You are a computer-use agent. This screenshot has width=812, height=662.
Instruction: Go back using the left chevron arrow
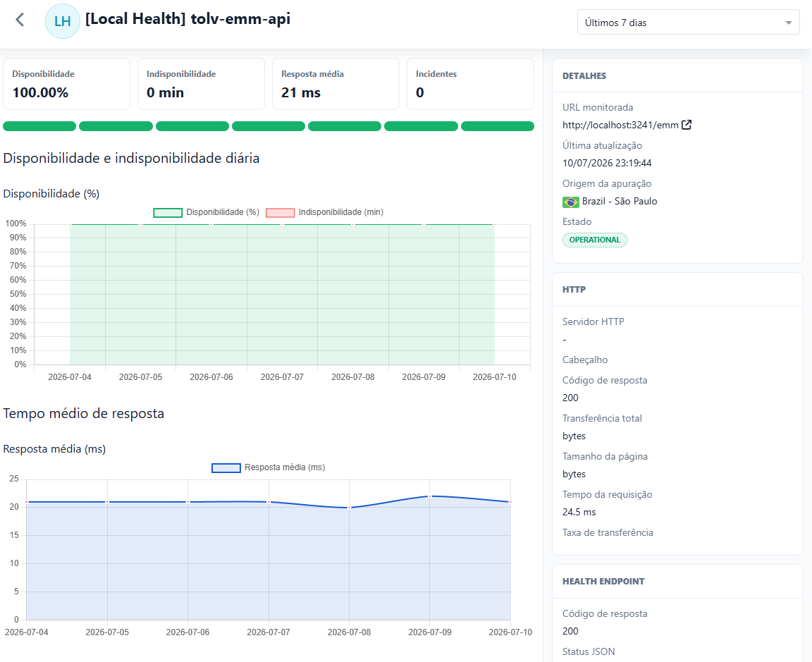click(x=20, y=20)
